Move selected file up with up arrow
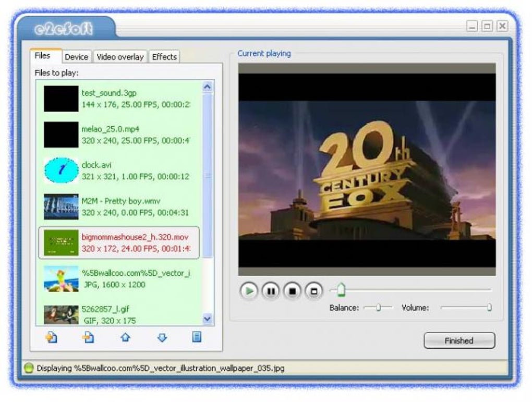 (x=126, y=337)
